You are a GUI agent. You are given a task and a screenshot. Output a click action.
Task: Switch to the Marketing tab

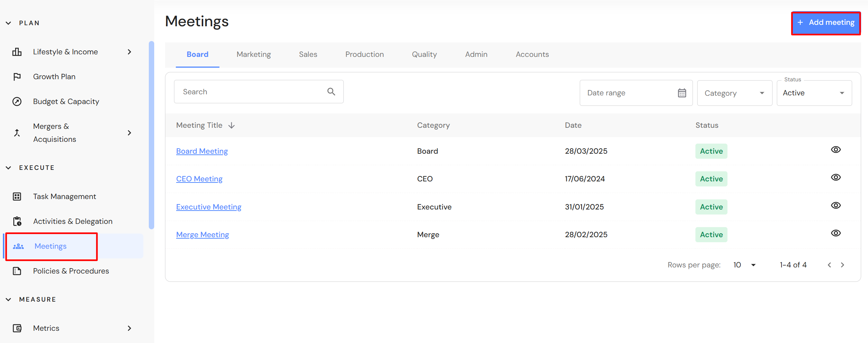pos(254,54)
